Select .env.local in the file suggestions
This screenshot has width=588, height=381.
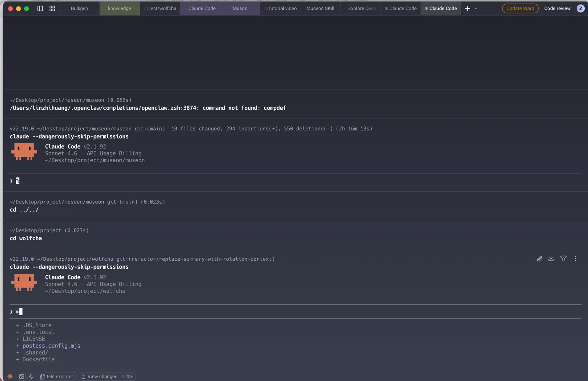[x=39, y=332]
